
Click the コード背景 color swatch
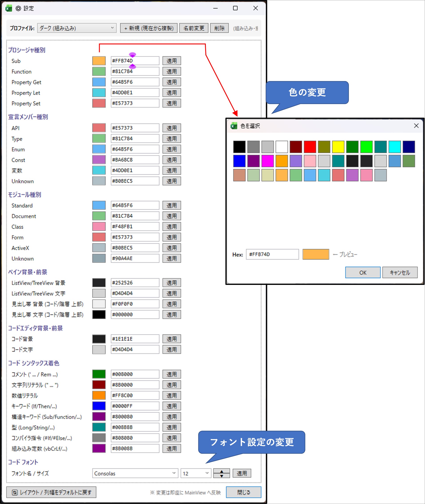tap(99, 339)
